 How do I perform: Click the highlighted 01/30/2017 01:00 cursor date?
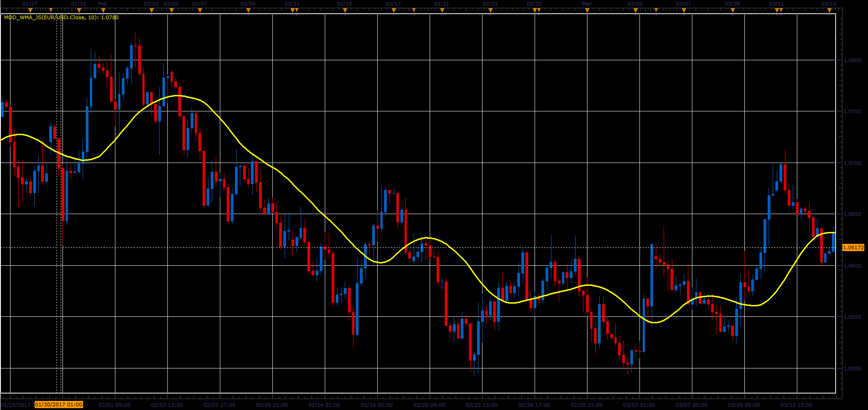tap(59, 405)
